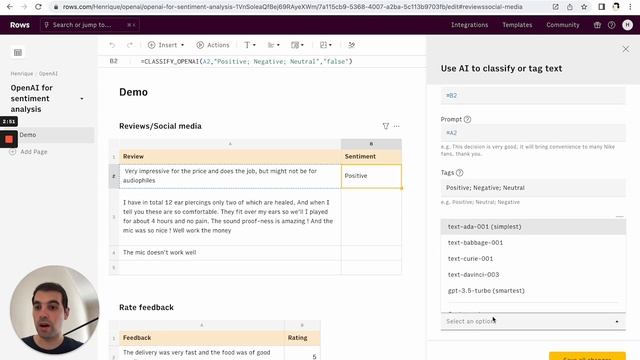Open the user avatar H menu

point(628,25)
